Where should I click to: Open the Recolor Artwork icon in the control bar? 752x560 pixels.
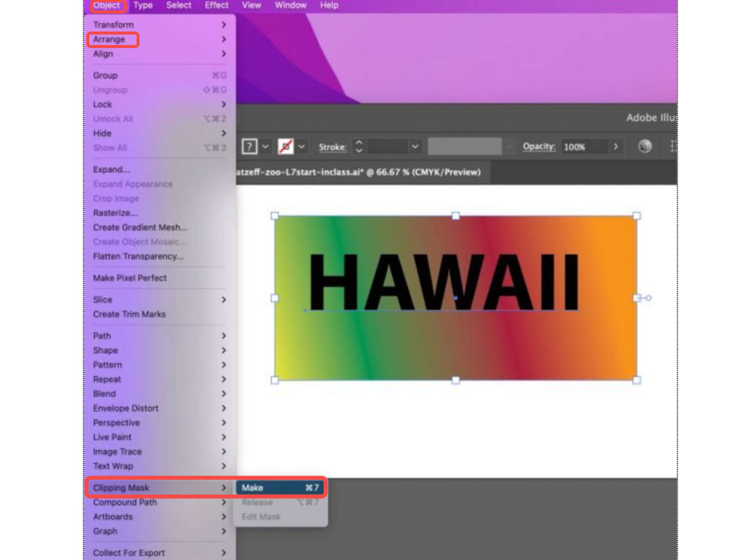(645, 146)
